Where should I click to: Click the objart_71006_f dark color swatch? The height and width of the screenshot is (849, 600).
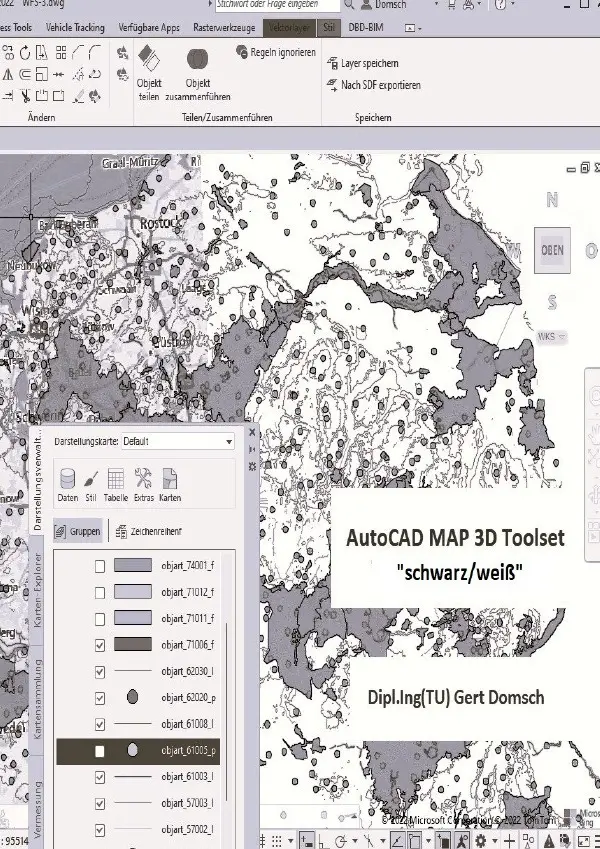[133, 644]
